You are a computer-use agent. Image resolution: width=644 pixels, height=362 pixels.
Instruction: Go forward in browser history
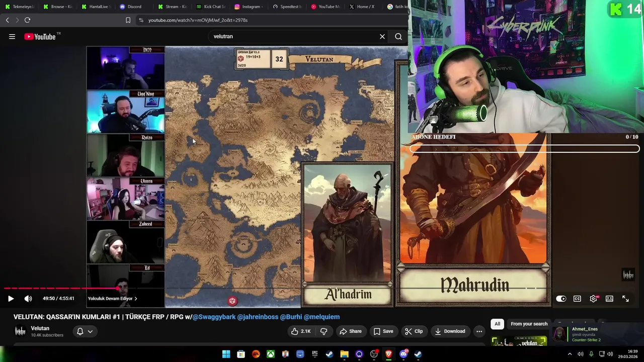(17, 20)
